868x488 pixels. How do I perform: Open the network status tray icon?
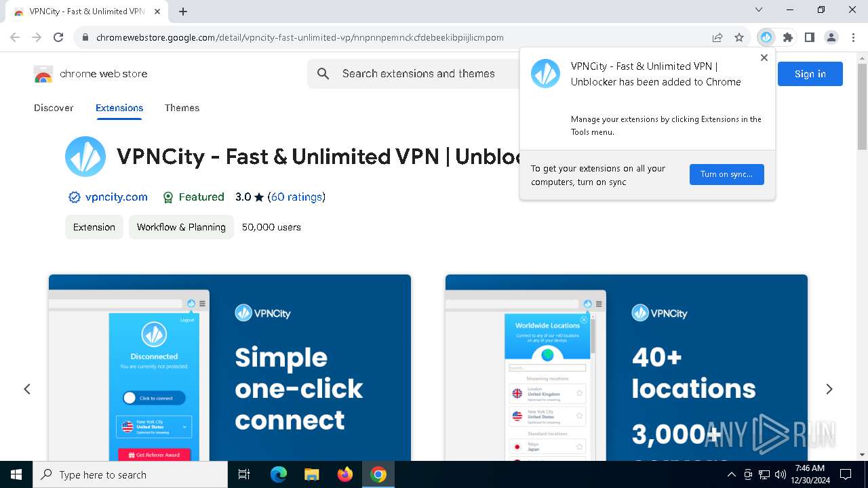tap(764, 474)
